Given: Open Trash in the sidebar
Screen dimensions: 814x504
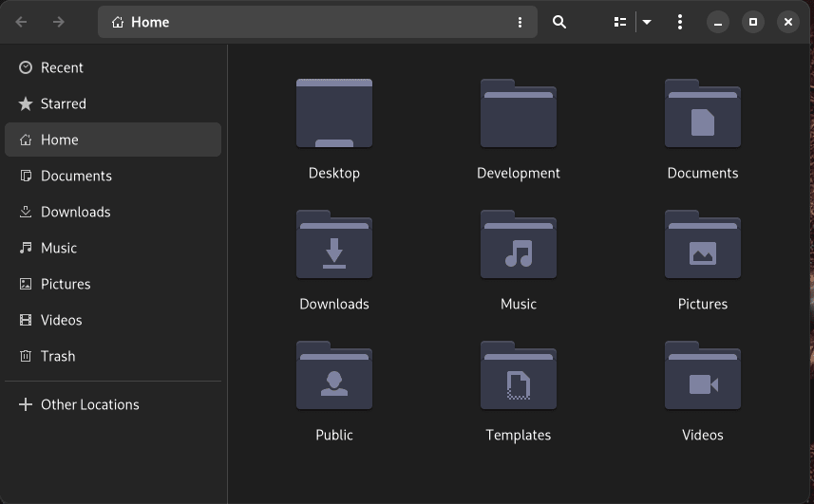Looking at the screenshot, I should point(113,356).
